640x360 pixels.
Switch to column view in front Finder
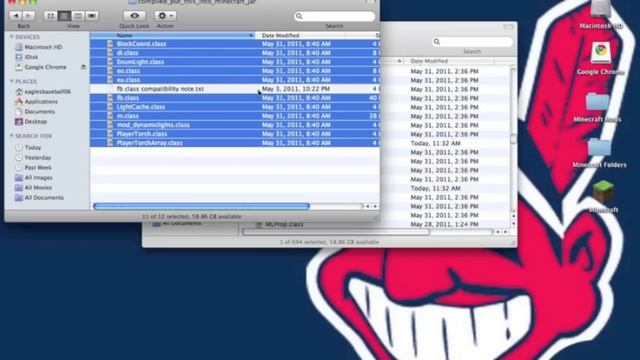pos(78,16)
